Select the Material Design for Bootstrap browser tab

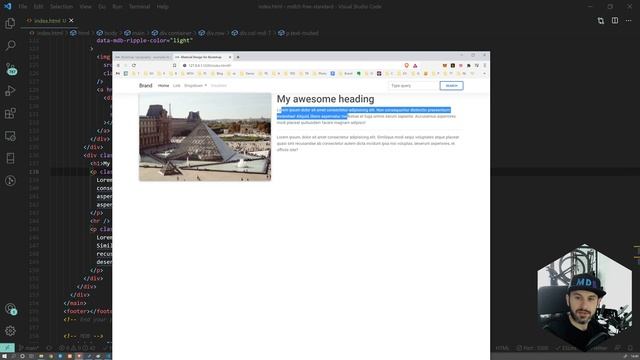click(203, 57)
